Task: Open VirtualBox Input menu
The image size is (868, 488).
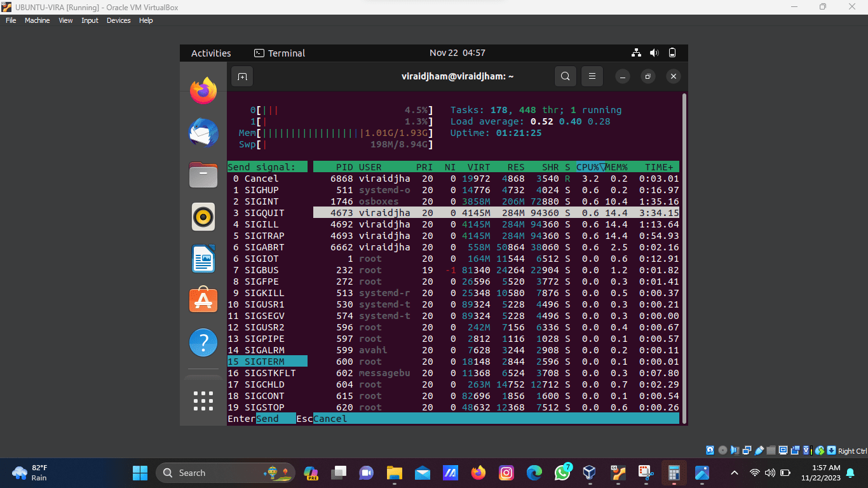Action: click(90, 20)
